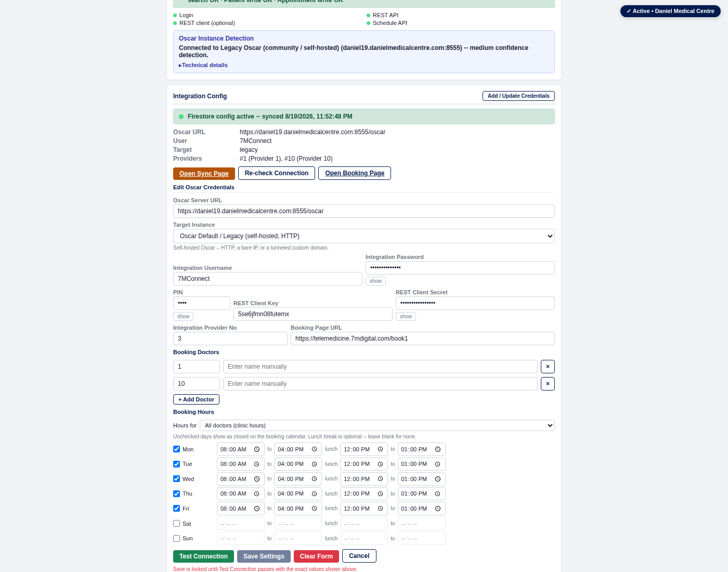Open clock picker for Thu lunch end
The width and height of the screenshot is (728, 572).
point(438,493)
